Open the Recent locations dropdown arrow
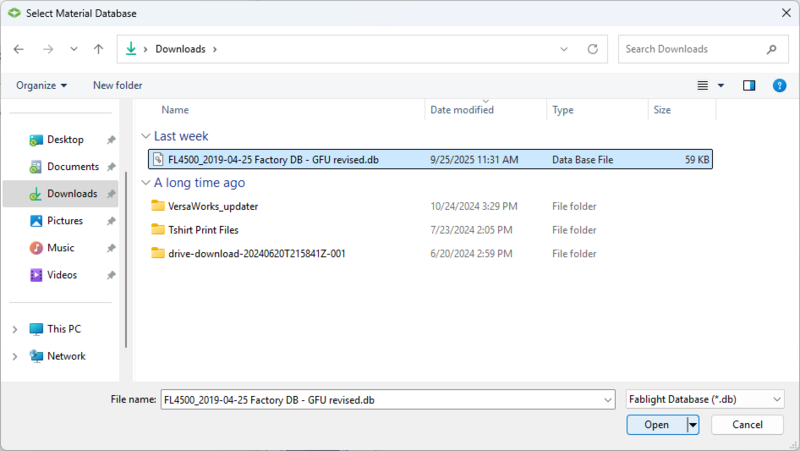The width and height of the screenshot is (800, 451). coord(73,49)
